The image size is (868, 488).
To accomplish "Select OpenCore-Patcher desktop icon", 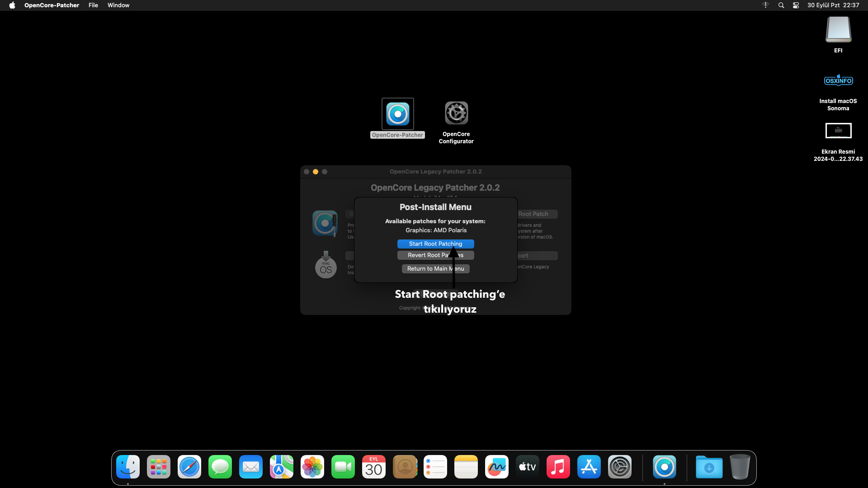I will pyautogui.click(x=397, y=114).
